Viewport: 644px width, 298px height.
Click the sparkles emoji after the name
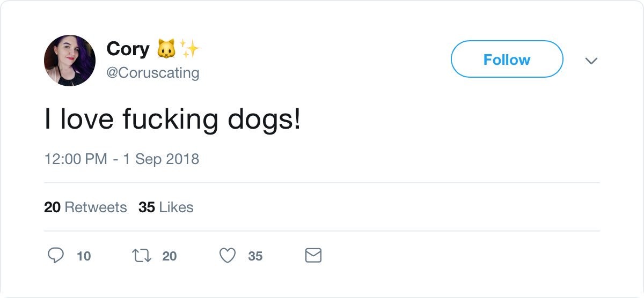190,50
